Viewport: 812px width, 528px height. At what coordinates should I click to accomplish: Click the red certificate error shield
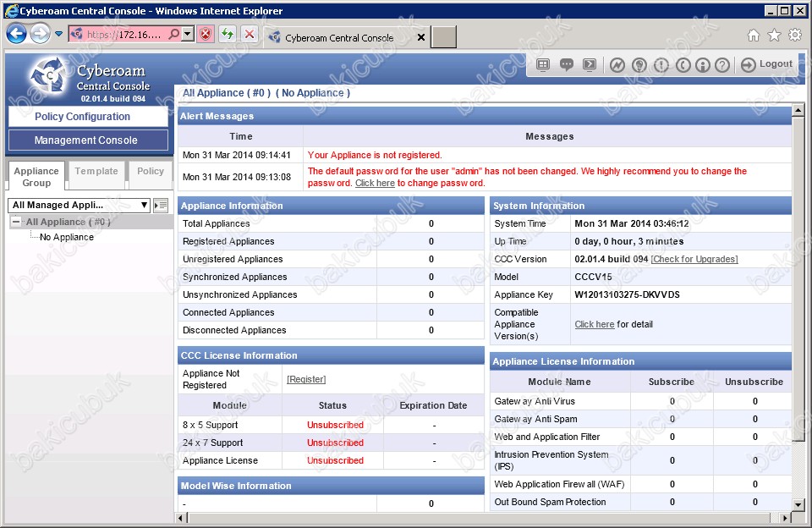coord(206,35)
